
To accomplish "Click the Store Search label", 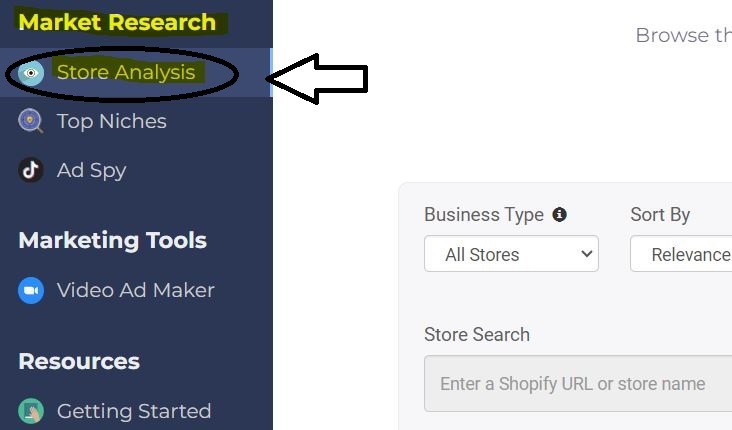I will click(477, 335).
